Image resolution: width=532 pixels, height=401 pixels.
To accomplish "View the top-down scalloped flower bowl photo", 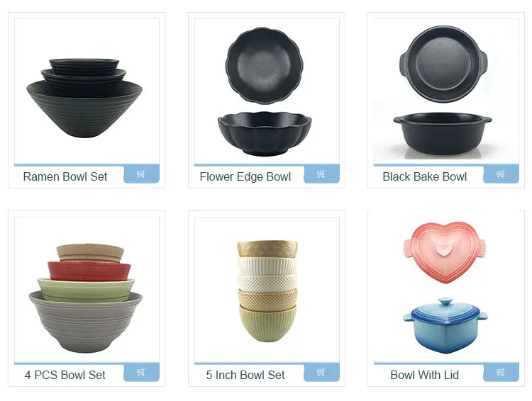I will click(265, 65).
